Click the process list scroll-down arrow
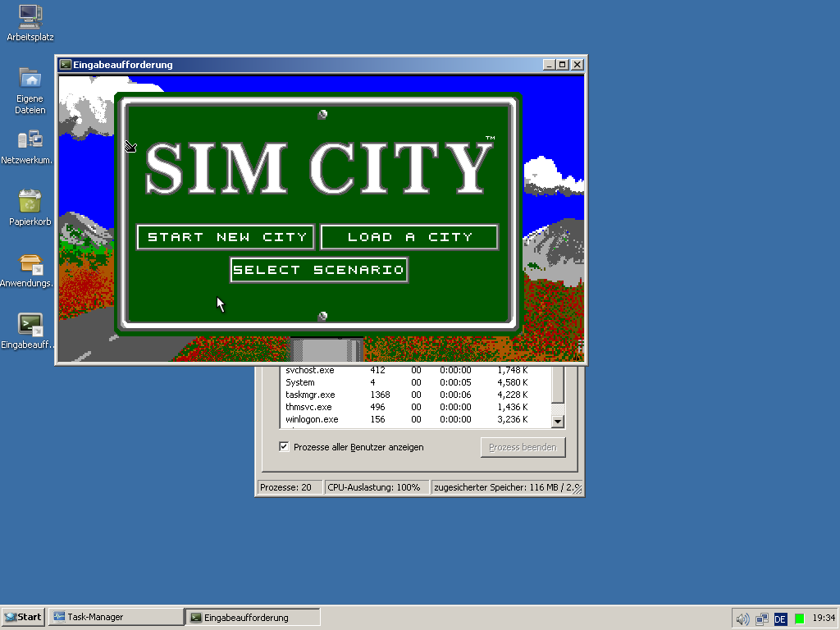Screen dimensions: 840x630 [558, 421]
